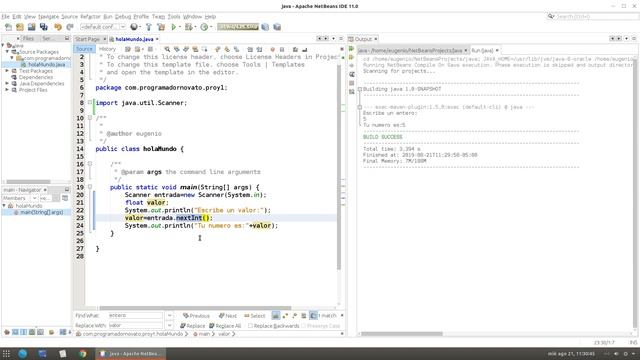The width and height of the screenshot is (640, 360).
Task: Toggle Wrap Around option in find bar
Action: coord(313,316)
